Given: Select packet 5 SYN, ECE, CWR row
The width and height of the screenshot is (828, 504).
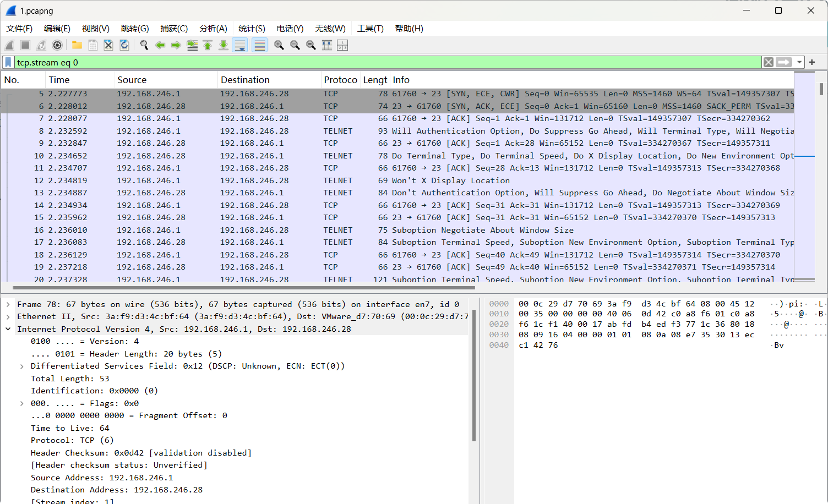Looking at the screenshot, I should (x=397, y=94).
